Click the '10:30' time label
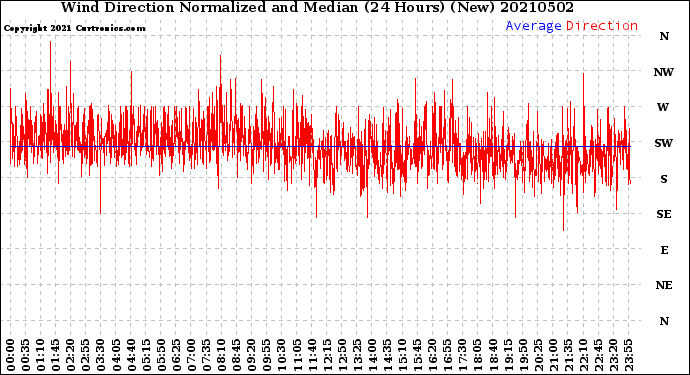The height and width of the screenshot is (375, 690). (282, 355)
